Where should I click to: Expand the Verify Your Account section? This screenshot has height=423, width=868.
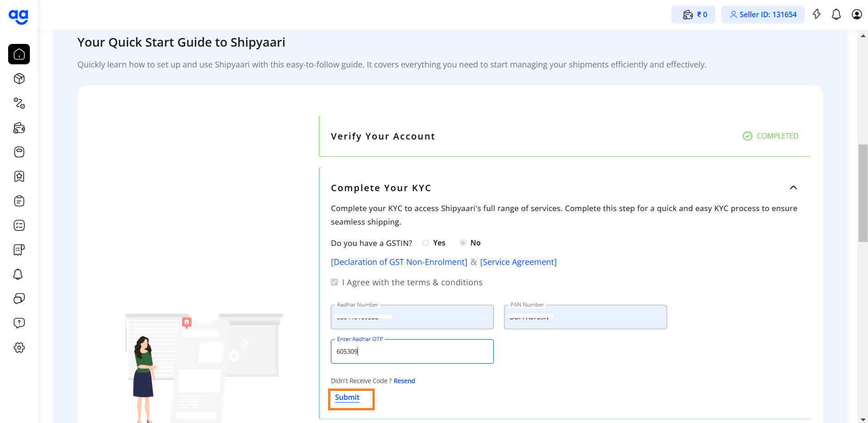(x=564, y=136)
